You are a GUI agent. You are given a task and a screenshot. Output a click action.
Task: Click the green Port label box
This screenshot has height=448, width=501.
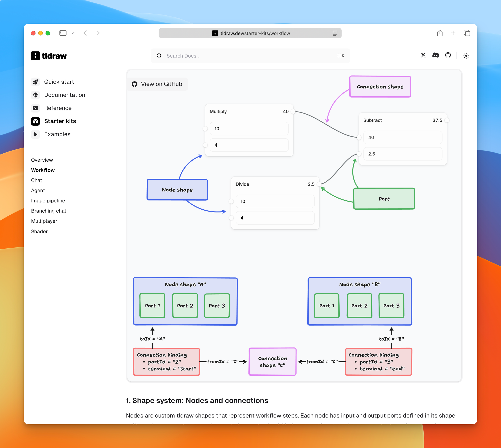(384, 199)
